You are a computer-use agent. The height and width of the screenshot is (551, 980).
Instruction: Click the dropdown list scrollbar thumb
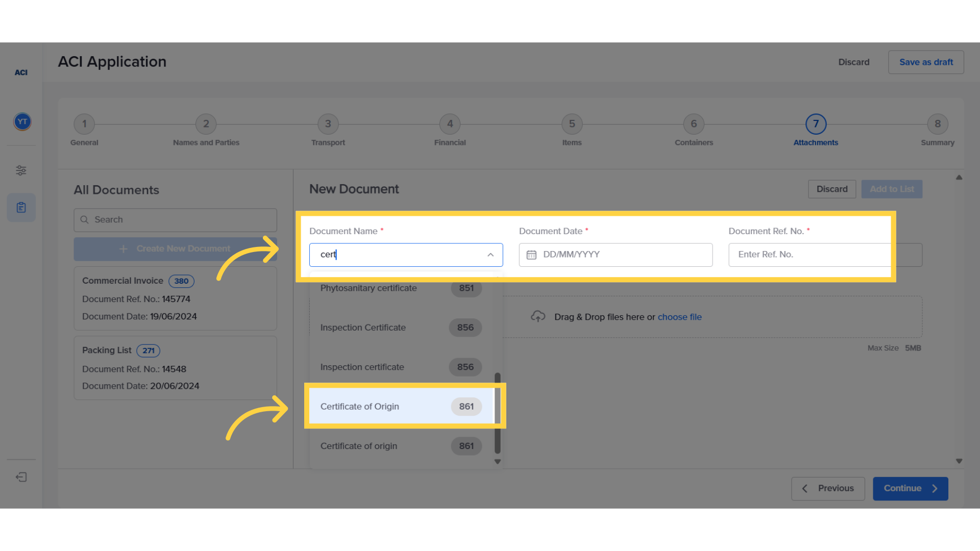(x=497, y=413)
